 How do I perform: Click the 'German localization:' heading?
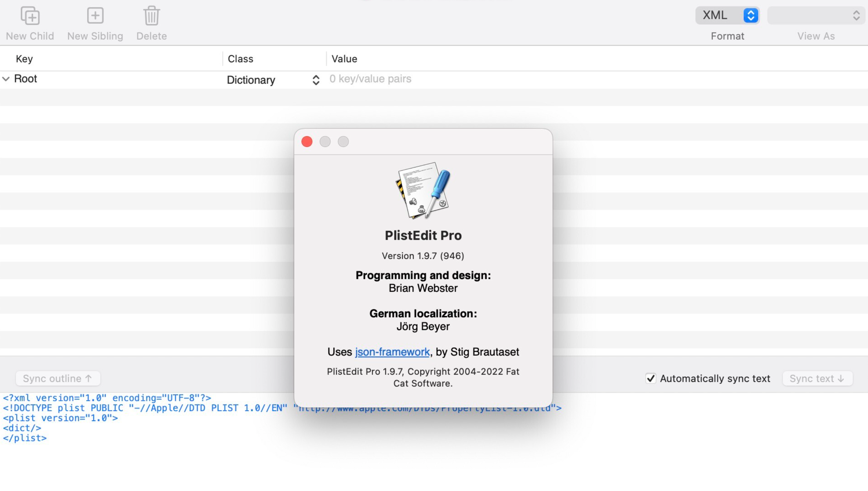pos(423,313)
